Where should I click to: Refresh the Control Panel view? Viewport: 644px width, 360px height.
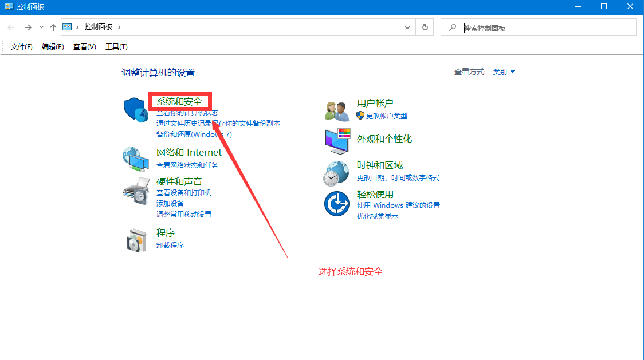(425, 27)
